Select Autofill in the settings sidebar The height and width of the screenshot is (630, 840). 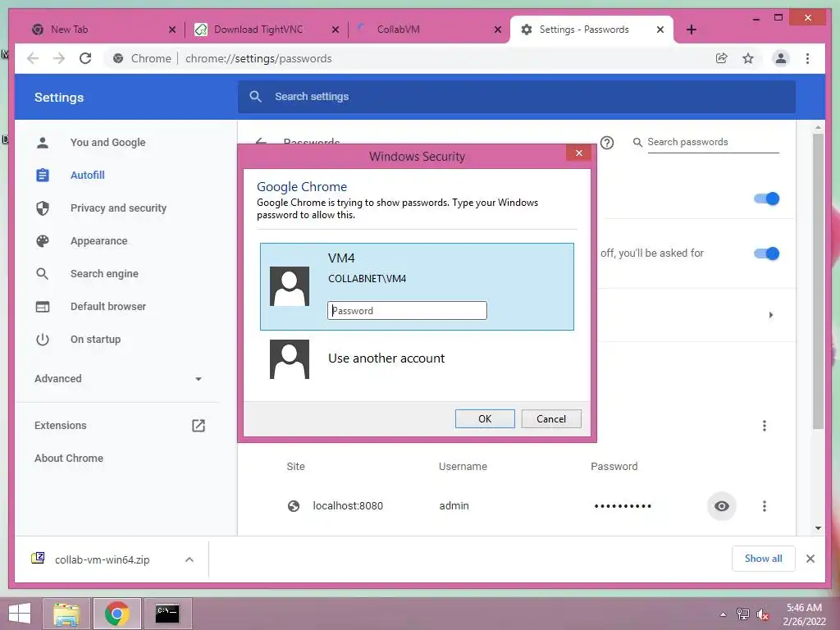point(87,176)
